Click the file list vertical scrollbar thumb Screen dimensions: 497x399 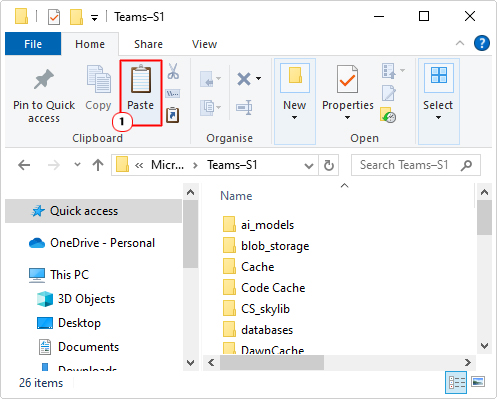pyautogui.click(x=484, y=217)
